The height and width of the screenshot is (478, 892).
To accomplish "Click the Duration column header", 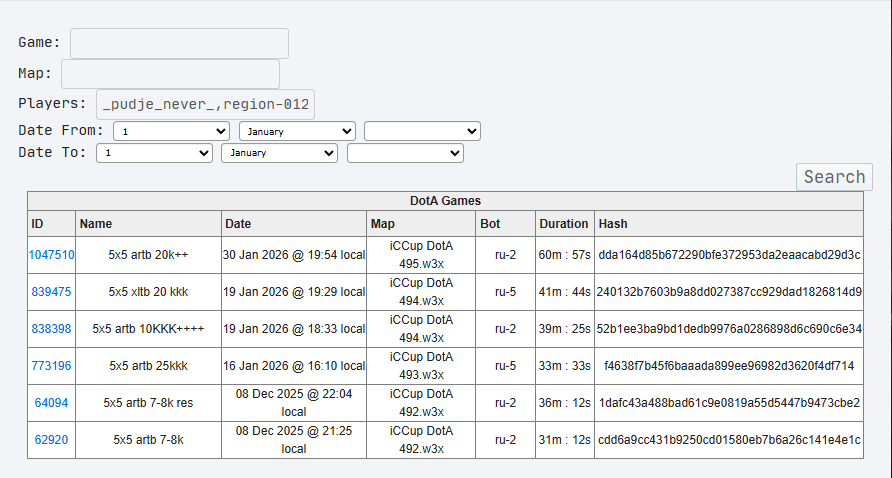I will [564, 224].
